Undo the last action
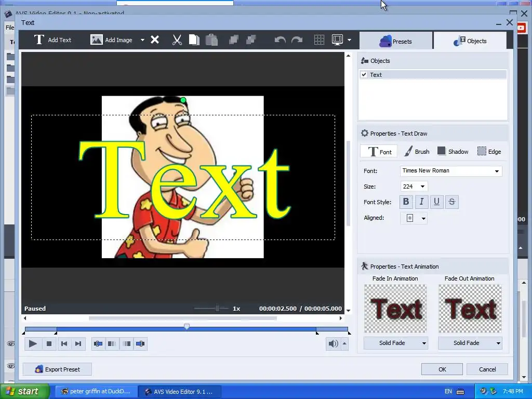Screen dimensions: 532x399 [x=280, y=41]
